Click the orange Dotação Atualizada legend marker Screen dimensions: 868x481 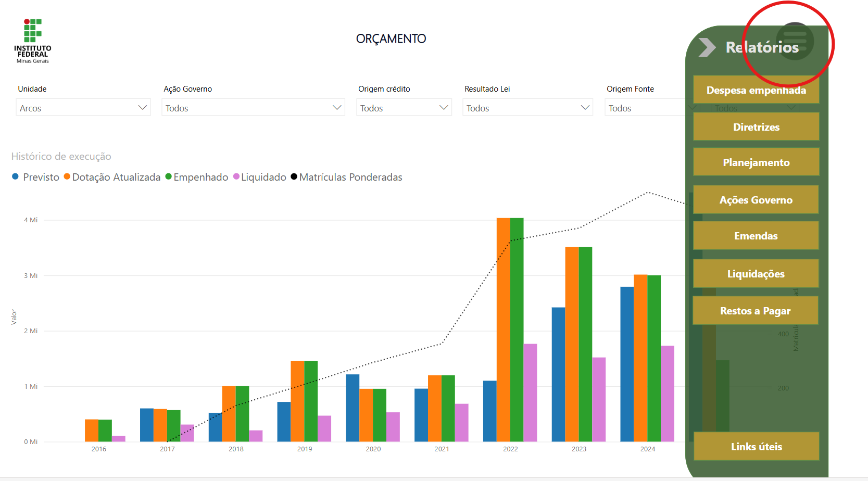(x=67, y=177)
